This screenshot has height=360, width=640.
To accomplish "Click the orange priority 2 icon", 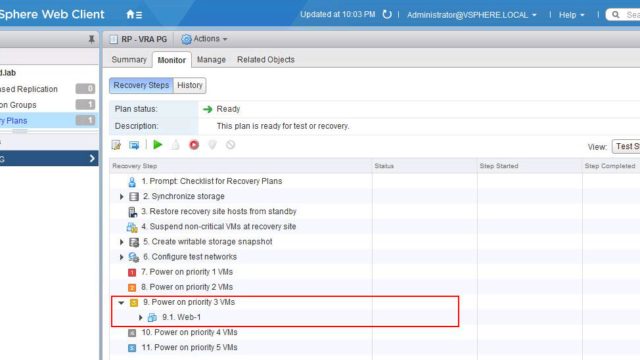I will coord(132,287).
